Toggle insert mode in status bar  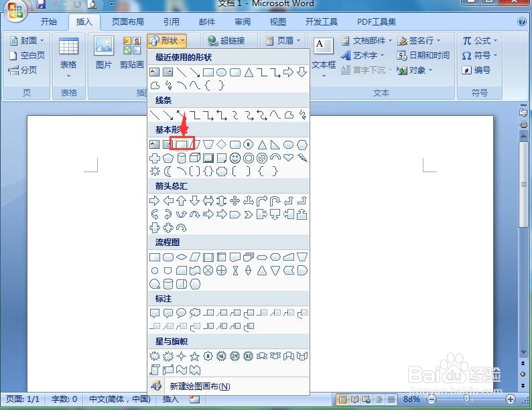[170, 399]
